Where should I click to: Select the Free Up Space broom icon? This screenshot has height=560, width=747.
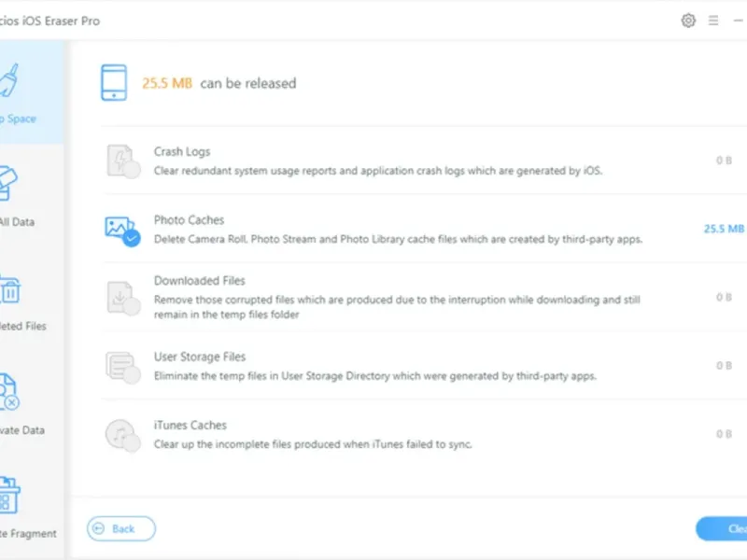pyautogui.click(x=9, y=80)
